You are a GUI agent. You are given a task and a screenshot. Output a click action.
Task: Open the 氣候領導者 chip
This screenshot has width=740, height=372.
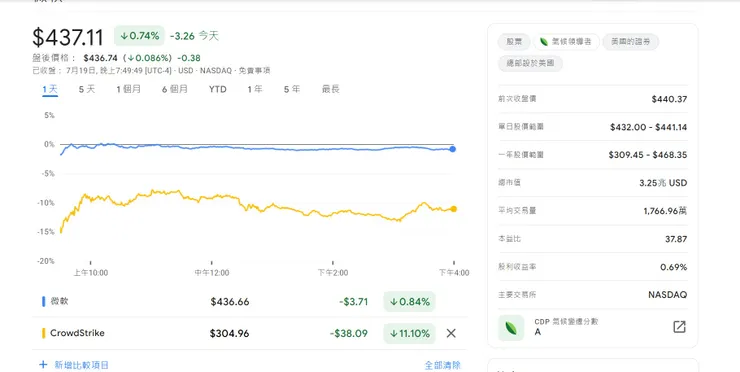566,42
